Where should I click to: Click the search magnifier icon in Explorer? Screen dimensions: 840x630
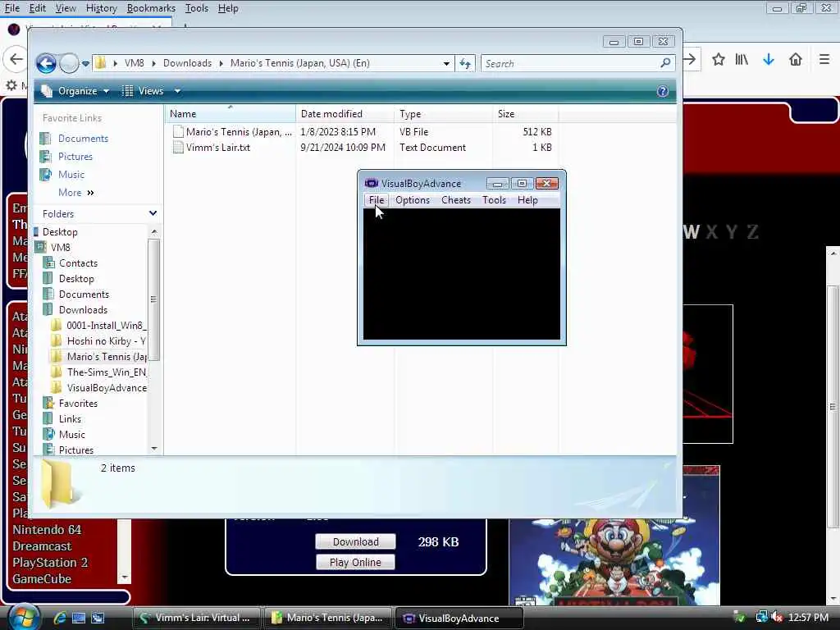pyautogui.click(x=665, y=63)
